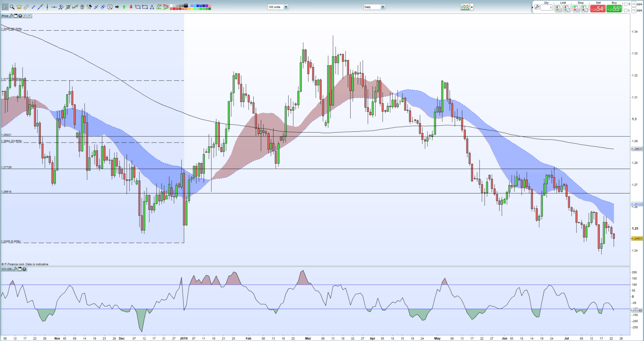Open order ticket wrench settings
Screen dimensions: 644x341
(x=537, y=7)
